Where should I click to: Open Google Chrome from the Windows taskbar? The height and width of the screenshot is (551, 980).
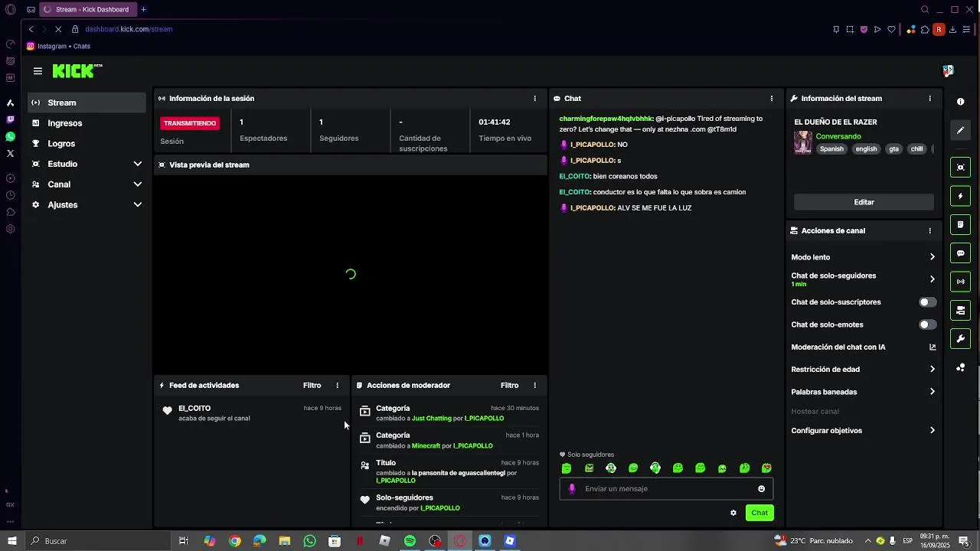(x=234, y=541)
